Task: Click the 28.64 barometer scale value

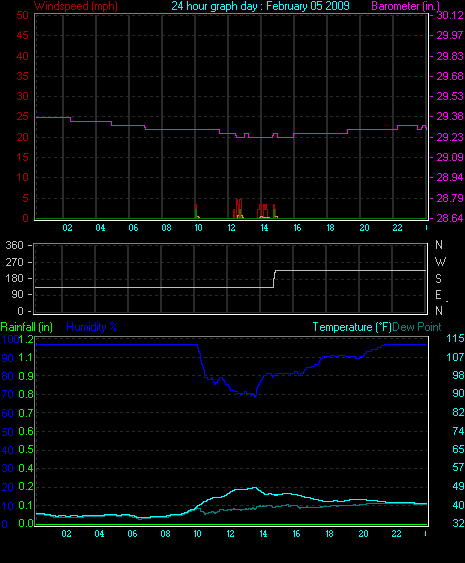Action: [450, 218]
